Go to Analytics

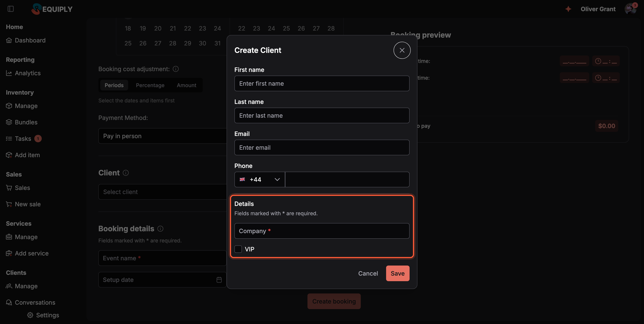(23, 73)
